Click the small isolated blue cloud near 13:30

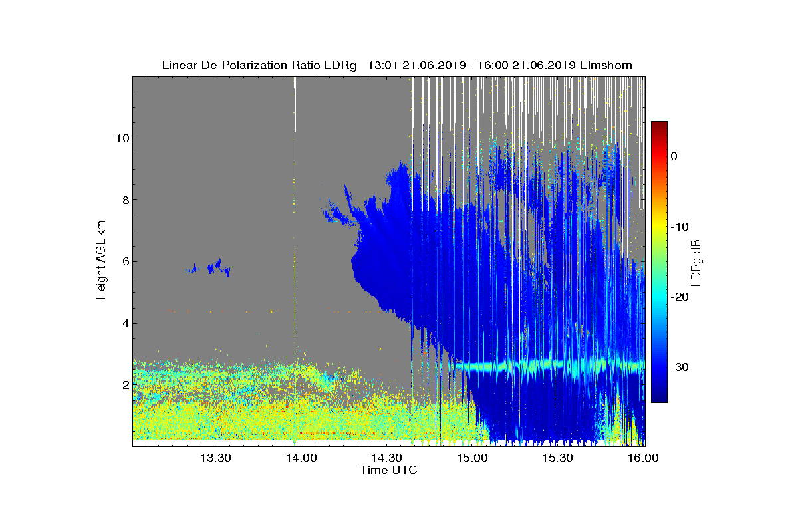click(x=210, y=268)
